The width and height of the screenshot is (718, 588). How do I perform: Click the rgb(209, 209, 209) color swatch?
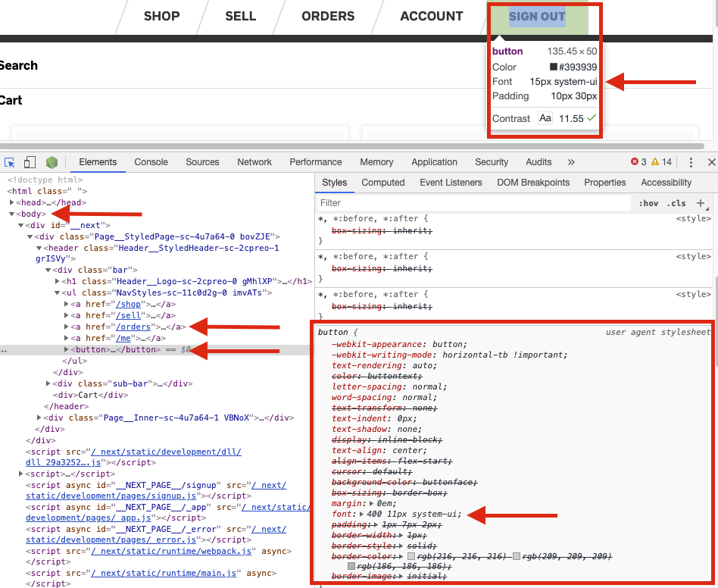point(517,556)
